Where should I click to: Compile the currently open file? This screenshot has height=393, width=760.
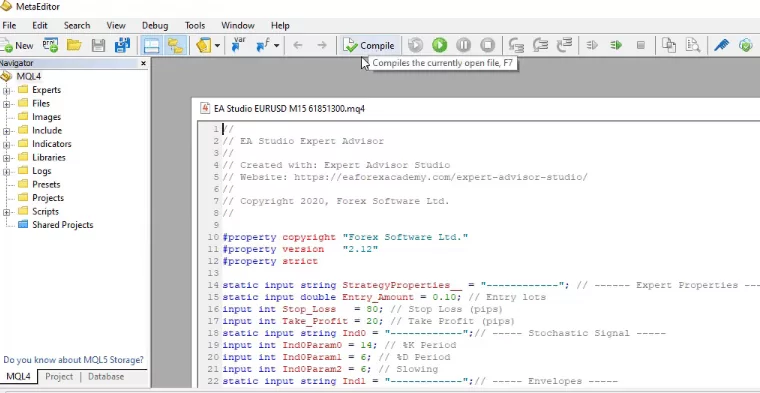[x=370, y=46]
